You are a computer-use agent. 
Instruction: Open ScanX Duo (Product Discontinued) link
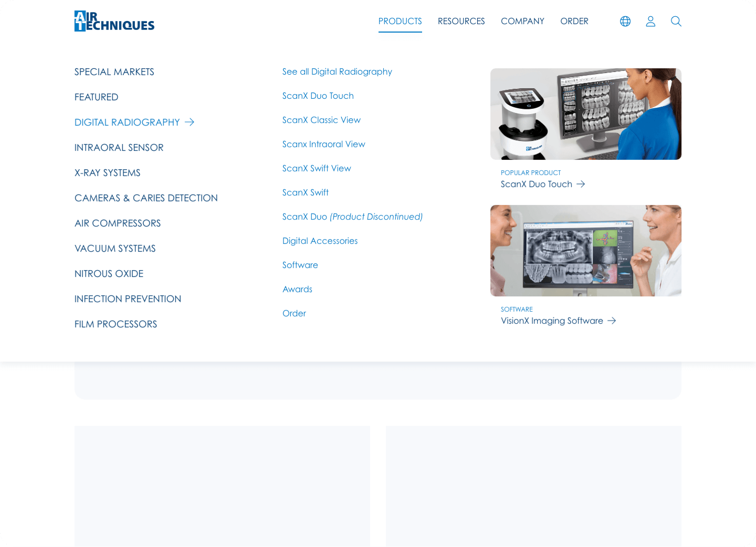coord(352,216)
